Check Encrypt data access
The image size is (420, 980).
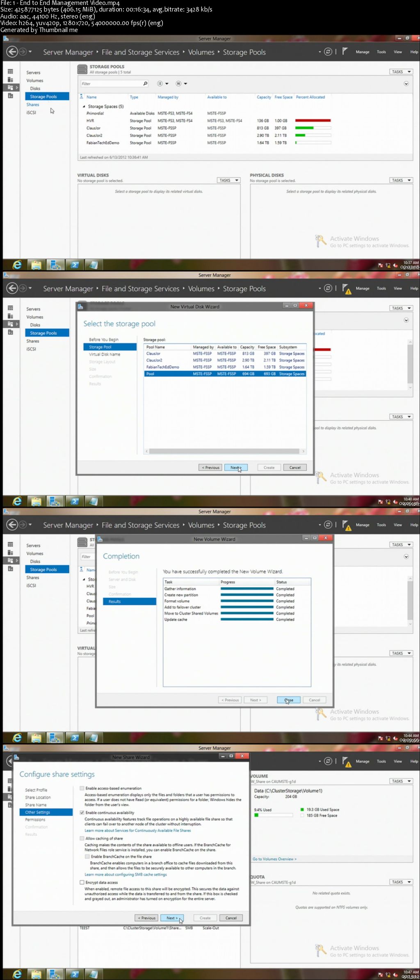click(x=82, y=882)
